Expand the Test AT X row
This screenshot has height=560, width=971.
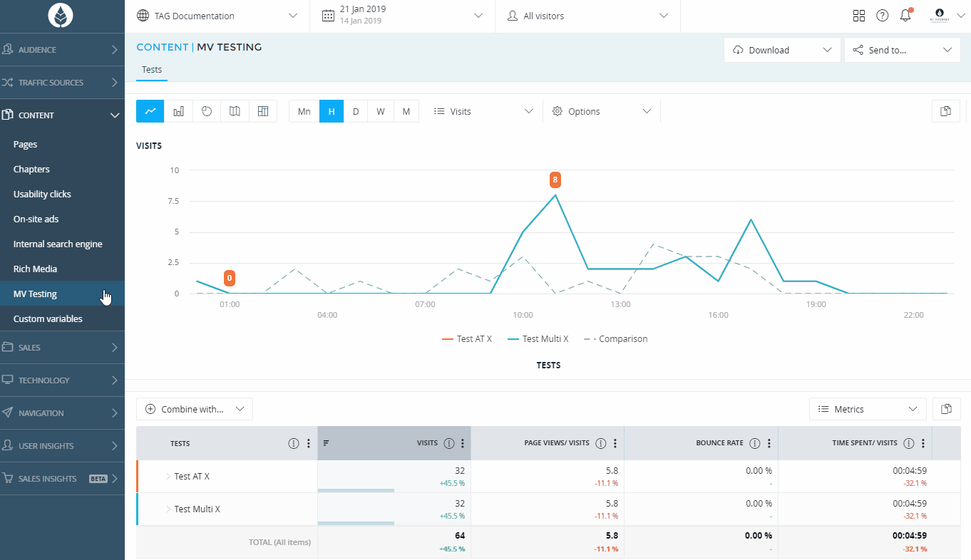168,477
